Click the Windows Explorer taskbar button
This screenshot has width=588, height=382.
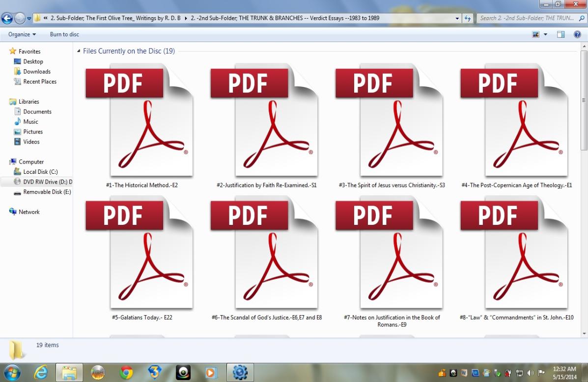tap(69, 373)
